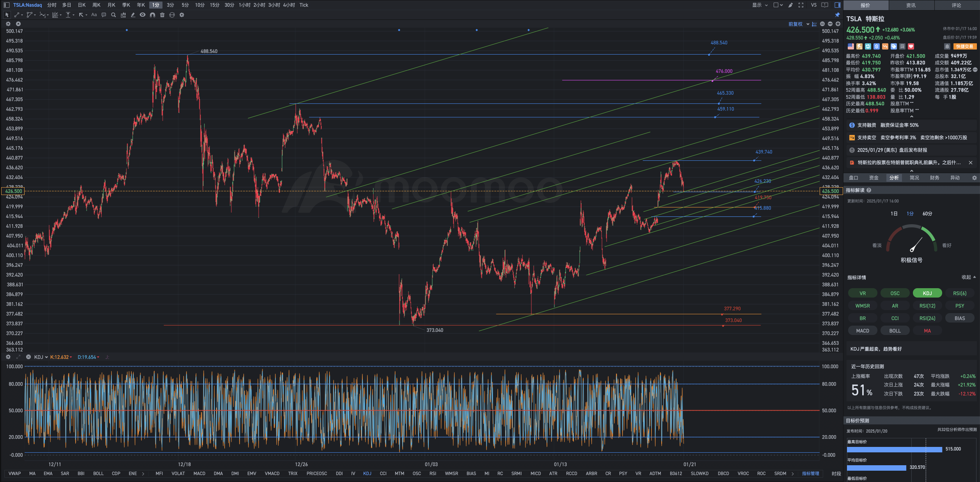
Task: Open the book reading mode icon
Action: point(825,5)
